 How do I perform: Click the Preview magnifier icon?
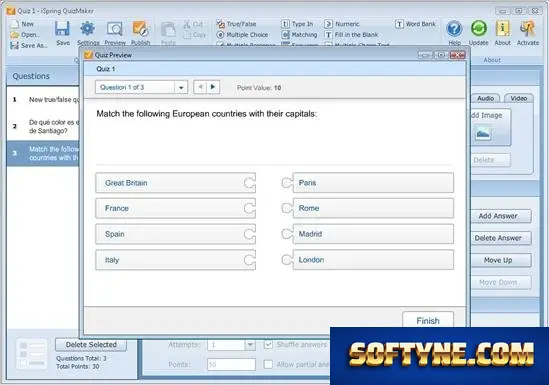[x=114, y=29]
